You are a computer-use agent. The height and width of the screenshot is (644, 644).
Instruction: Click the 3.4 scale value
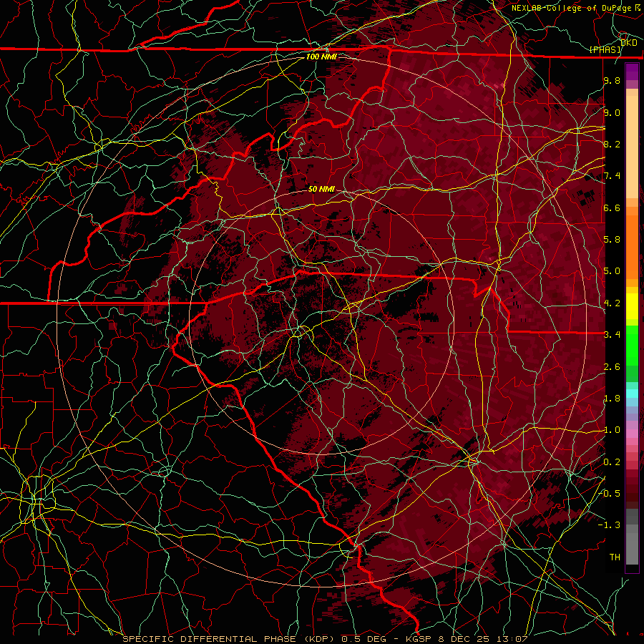pos(612,335)
